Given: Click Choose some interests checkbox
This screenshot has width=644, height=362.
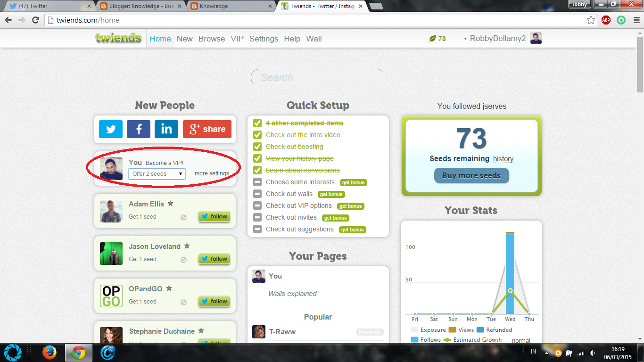Looking at the screenshot, I should coord(257,182).
